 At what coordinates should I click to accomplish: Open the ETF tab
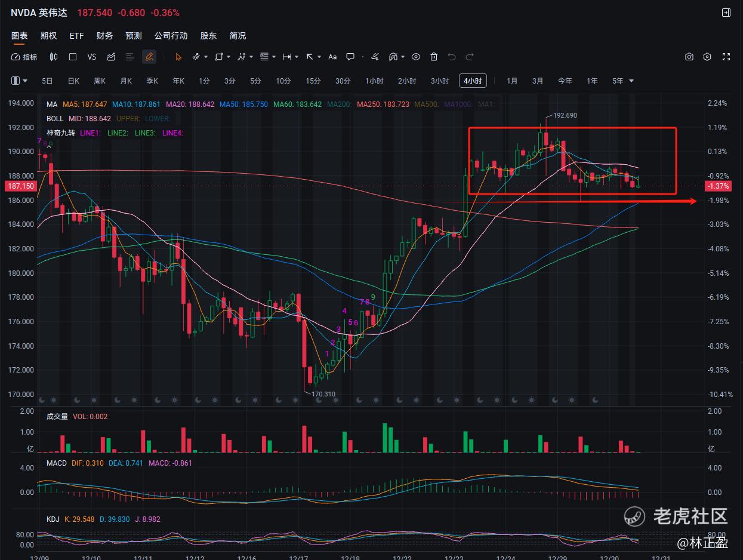(76, 36)
